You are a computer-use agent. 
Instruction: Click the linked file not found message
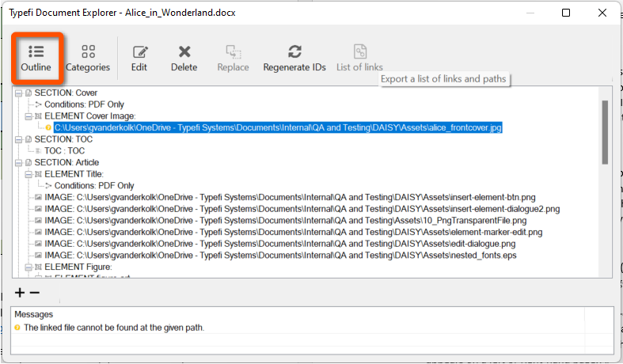[114, 328]
